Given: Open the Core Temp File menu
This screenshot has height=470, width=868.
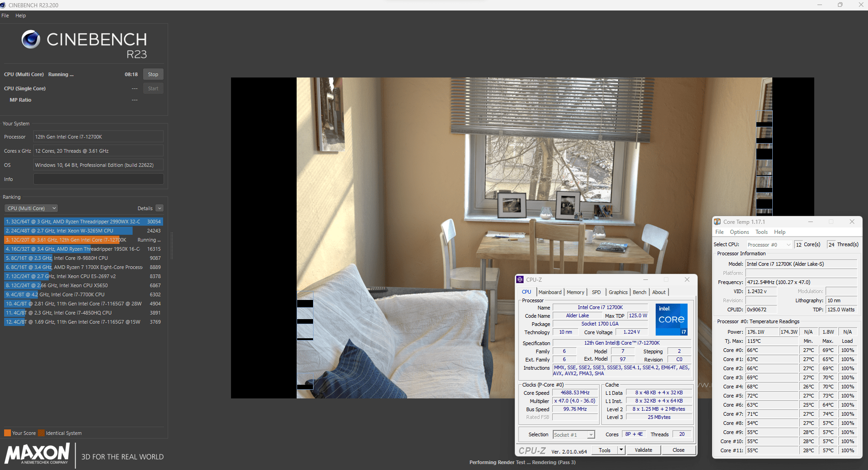Looking at the screenshot, I should pyautogui.click(x=719, y=232).
